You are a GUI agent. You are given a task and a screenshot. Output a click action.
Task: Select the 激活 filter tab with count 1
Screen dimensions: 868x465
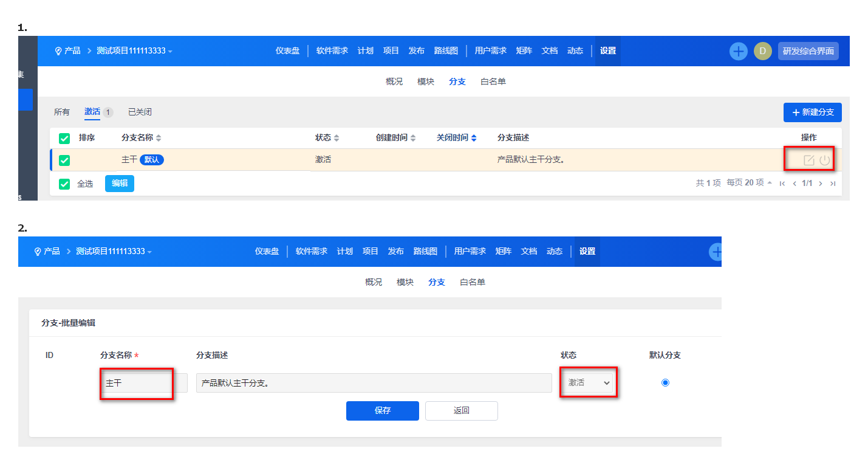tap(98, 112)
